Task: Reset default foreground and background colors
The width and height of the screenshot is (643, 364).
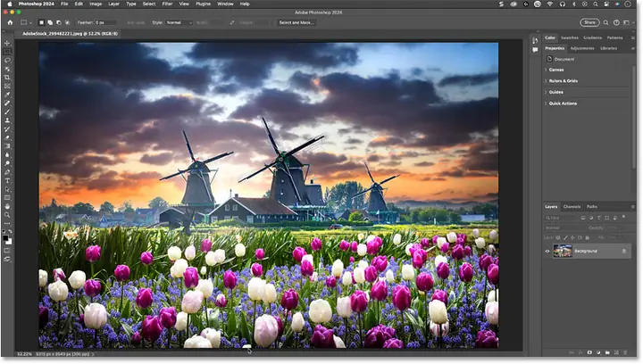Action: point(4,232)
